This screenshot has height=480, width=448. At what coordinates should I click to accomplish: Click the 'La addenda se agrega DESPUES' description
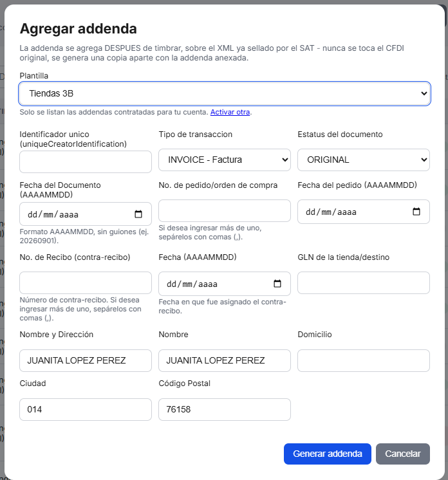[x=212, y=53]
